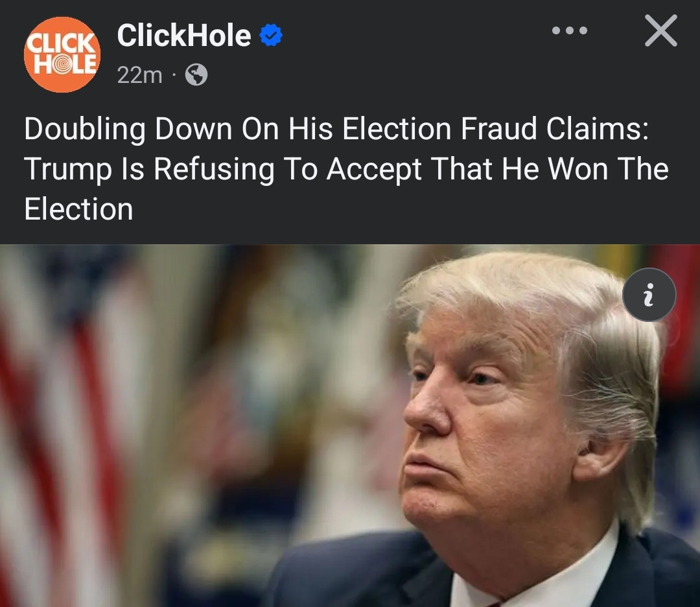The width and height of the screenshot is (700, 607).
Task: Open the three-dot post options menu
Action: [x=570, y=31]
